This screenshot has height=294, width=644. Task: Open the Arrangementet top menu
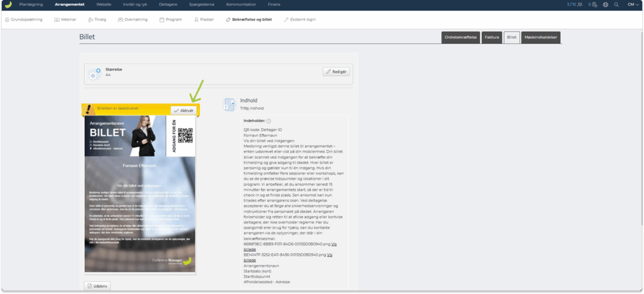(x=71, y=4)
